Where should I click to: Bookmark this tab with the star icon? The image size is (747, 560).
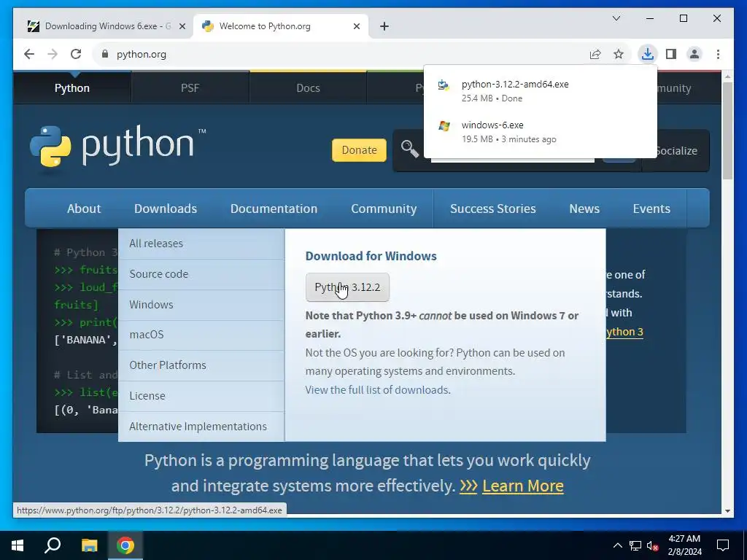coord(619,54)
